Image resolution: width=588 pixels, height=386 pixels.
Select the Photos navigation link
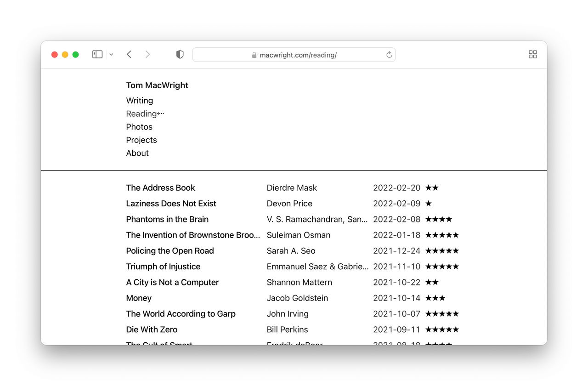point(139,127)
